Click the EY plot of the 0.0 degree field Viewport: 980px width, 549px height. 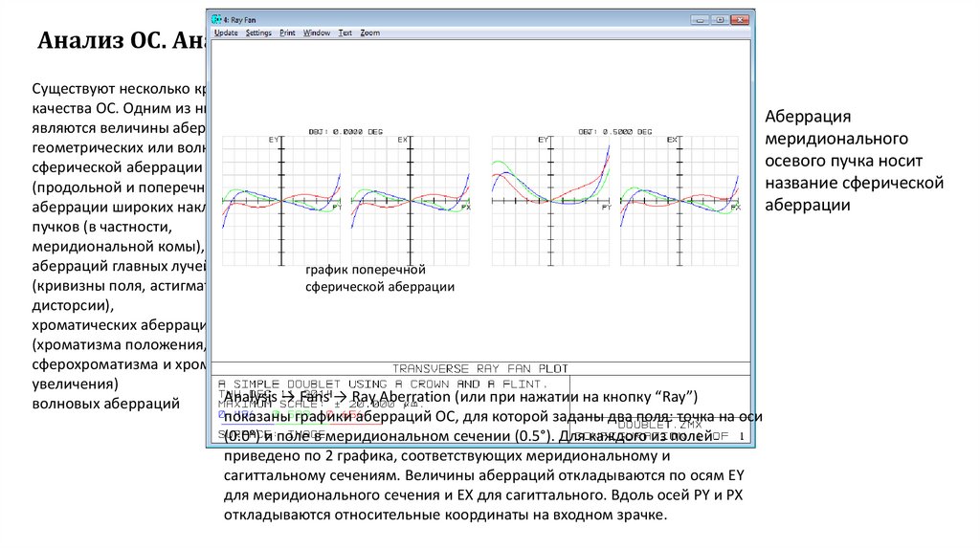coord(281,201)
